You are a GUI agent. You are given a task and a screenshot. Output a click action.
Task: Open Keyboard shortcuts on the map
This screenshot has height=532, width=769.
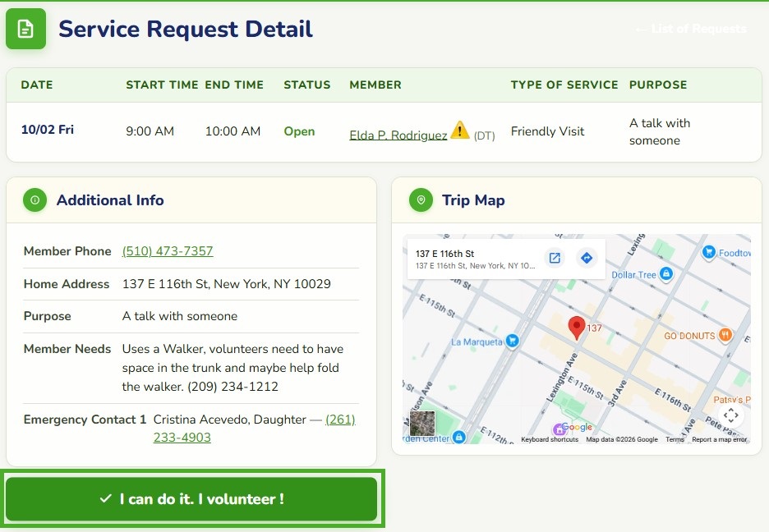pyautogui.click(x=550, y=439)
